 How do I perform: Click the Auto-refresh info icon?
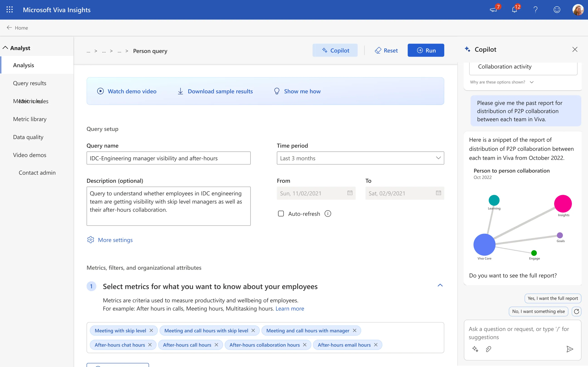coord(328,214)
